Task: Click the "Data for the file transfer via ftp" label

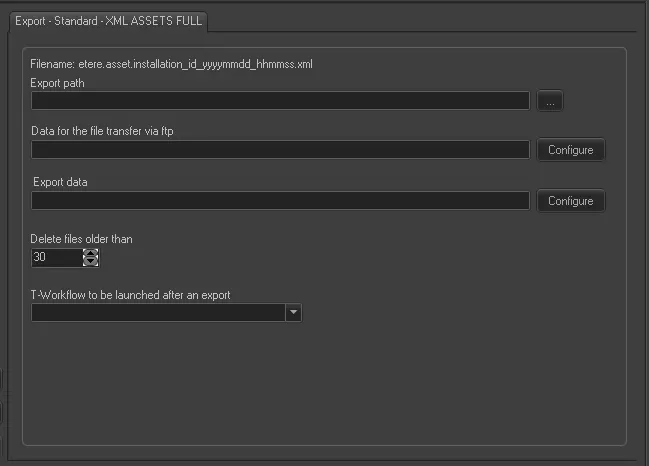Action: [104, 132]
